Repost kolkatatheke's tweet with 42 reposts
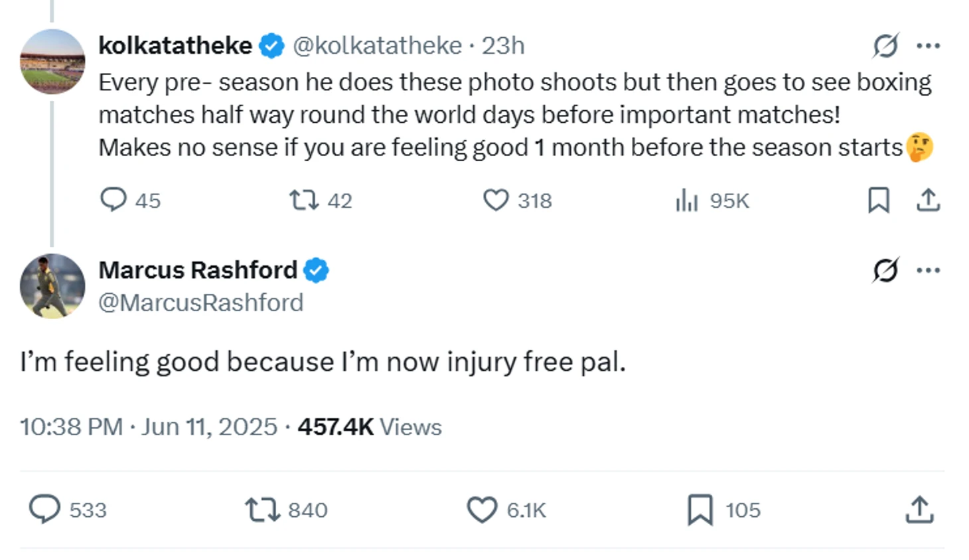This screenshot has height=560, width=969. point(304,200)
